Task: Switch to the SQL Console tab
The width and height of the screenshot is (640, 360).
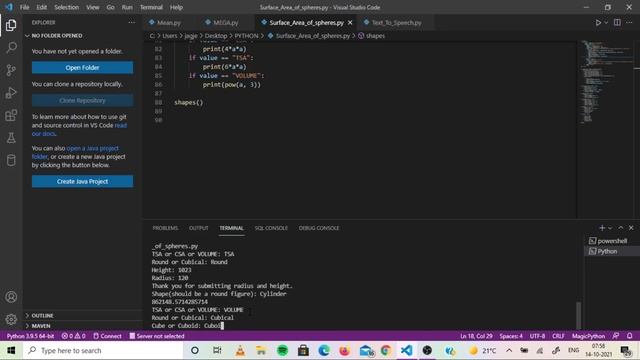Action: (271, 228)
